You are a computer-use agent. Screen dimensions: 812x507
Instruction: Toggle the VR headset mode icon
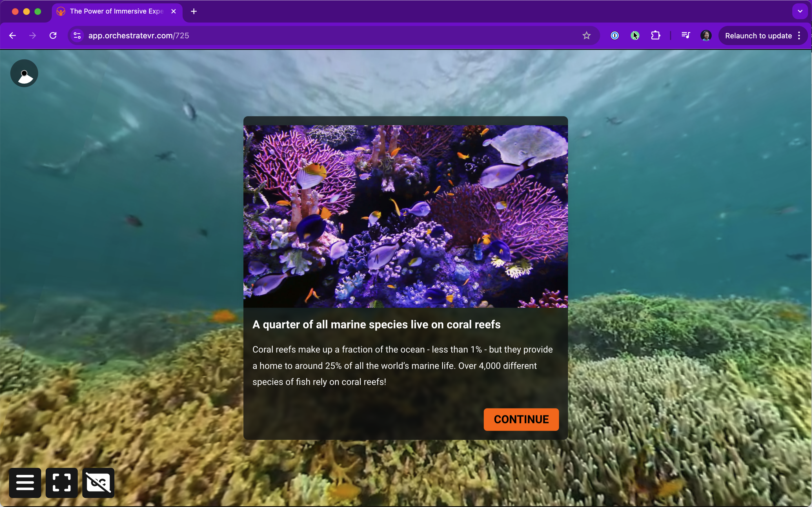[98, 482]
